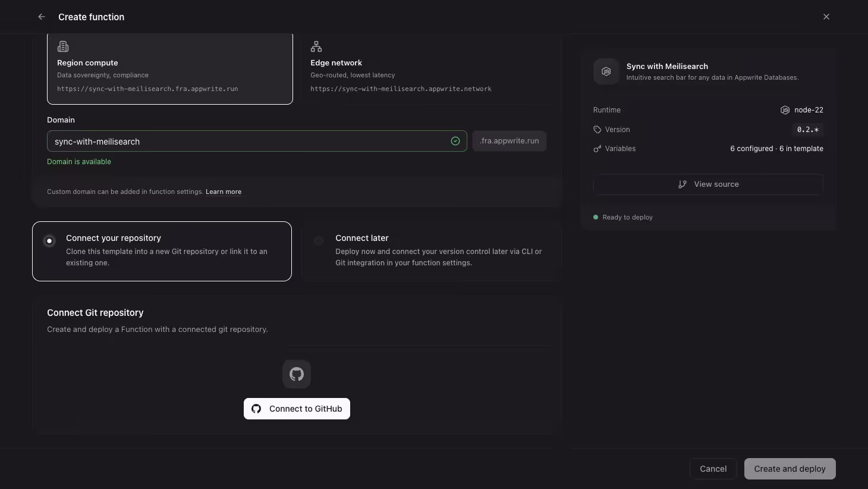Click the green Ready to deploy status dot

click(x=596, y=217)
